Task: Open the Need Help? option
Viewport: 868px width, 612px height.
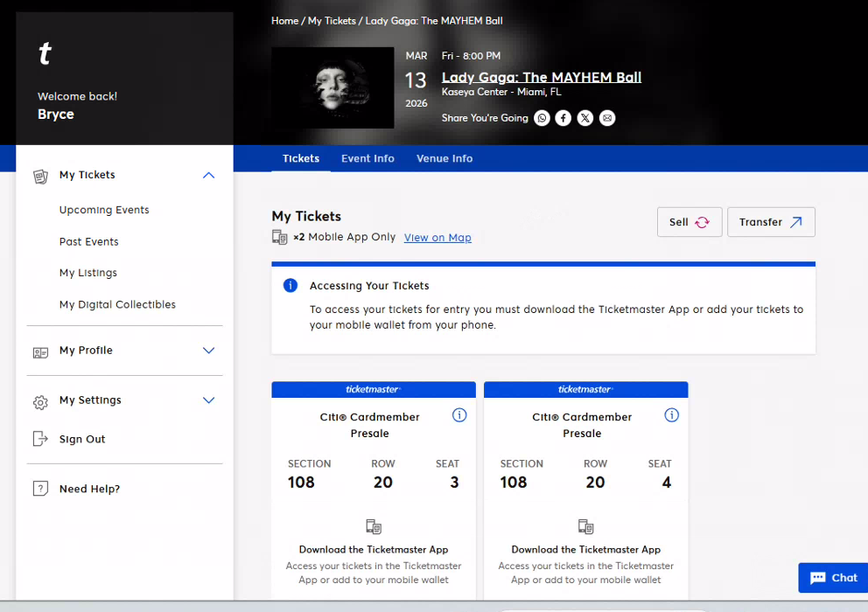Action: coord(89,489)
